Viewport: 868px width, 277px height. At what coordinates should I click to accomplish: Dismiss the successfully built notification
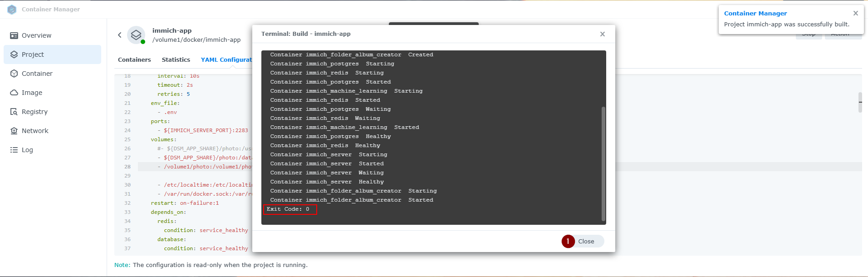[855, 13]
